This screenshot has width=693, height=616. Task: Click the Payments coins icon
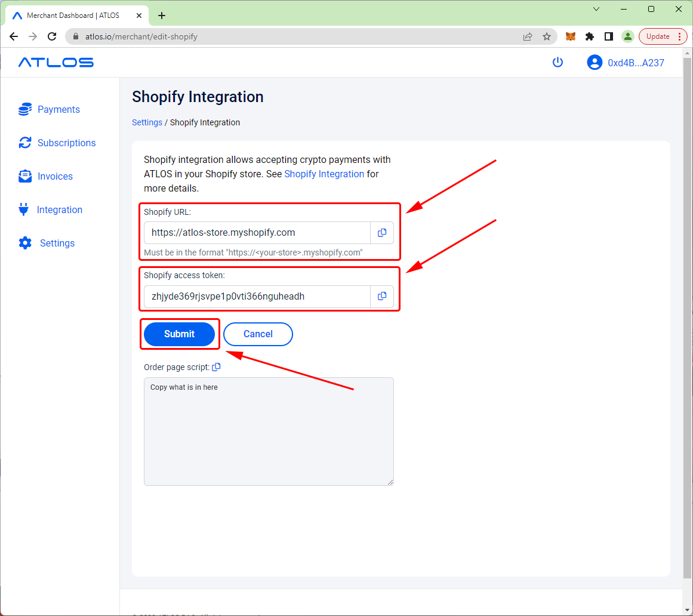pos(24,109)
